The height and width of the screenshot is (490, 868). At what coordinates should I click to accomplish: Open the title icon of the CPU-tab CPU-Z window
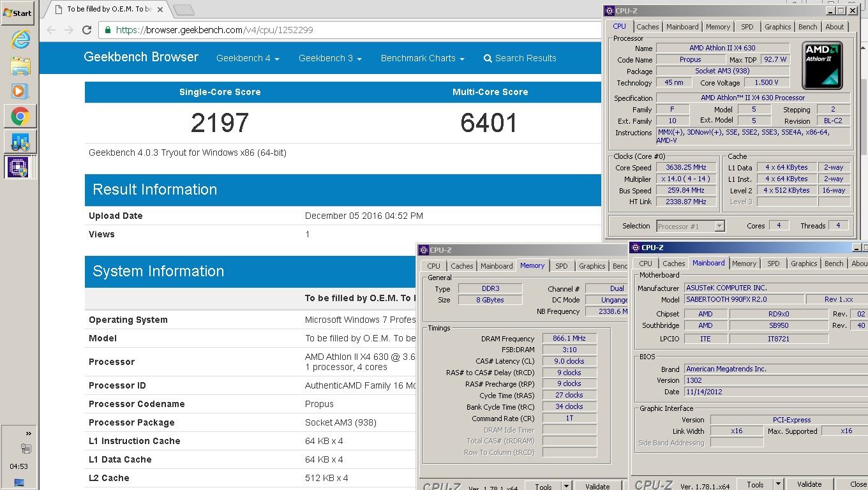610,10
